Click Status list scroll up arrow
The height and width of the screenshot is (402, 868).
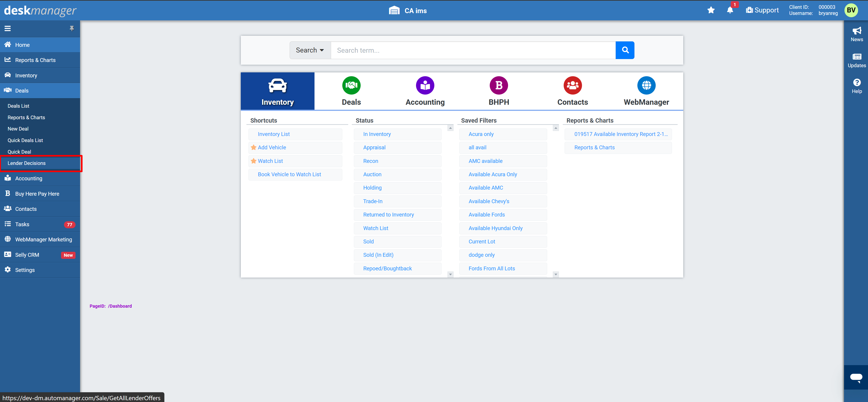pos(451,128)
